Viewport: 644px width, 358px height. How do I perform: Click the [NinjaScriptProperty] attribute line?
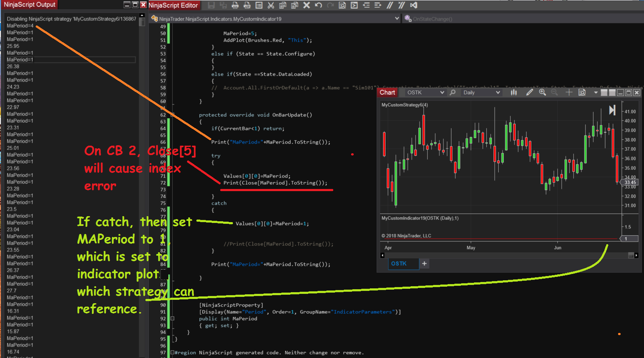[x=231, y=305]
